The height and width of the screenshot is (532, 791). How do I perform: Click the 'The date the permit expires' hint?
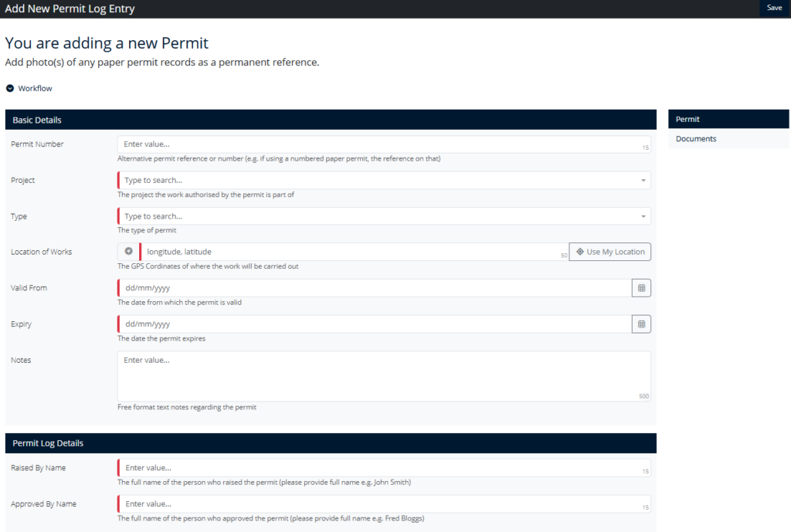[x=161, y=339]
